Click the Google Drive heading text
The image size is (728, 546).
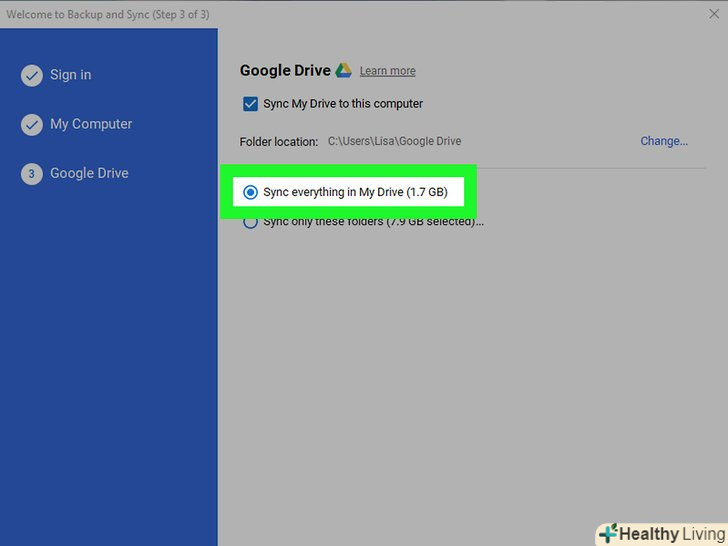285,71
